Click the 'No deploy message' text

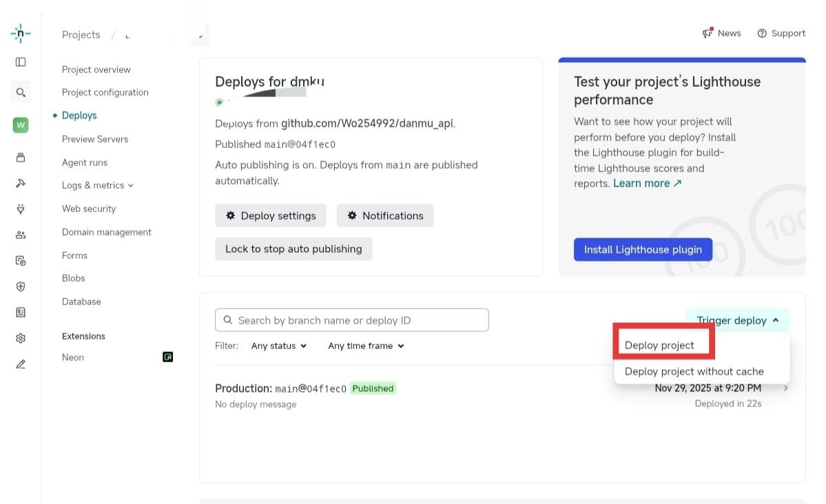click(x=256, y=404)
